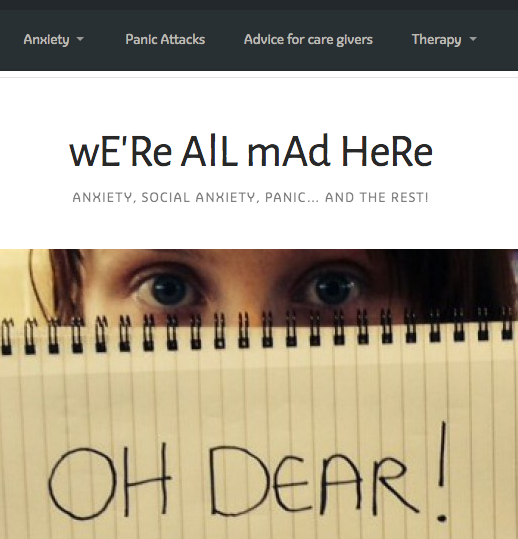
Task: Click the handwritten word DEAR
Action: (x=313, y=483)
